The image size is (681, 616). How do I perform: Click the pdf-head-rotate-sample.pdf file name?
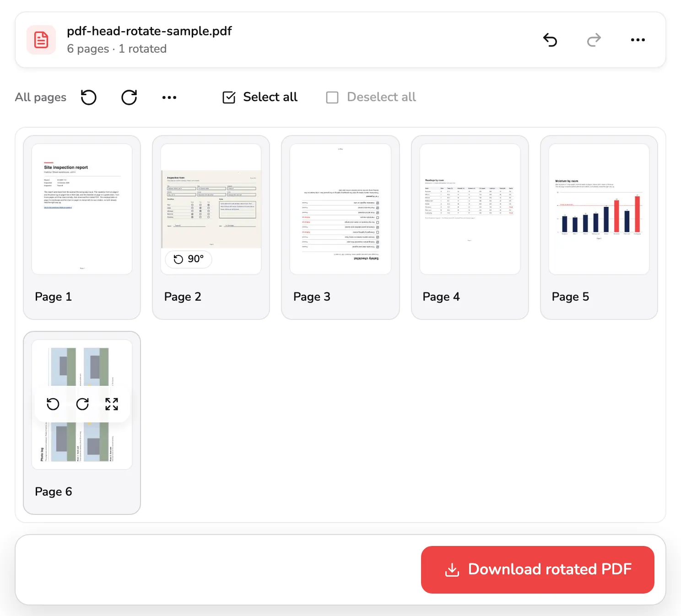click(x=149, y=31)
